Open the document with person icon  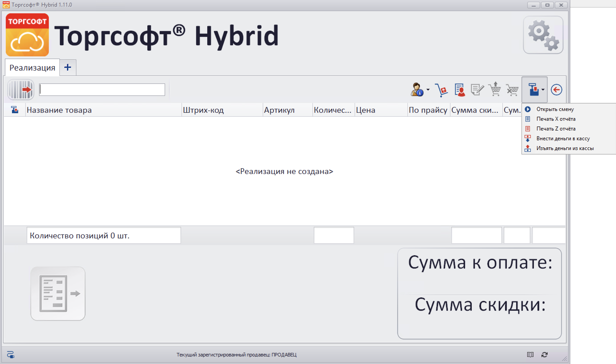pos(460,90)
